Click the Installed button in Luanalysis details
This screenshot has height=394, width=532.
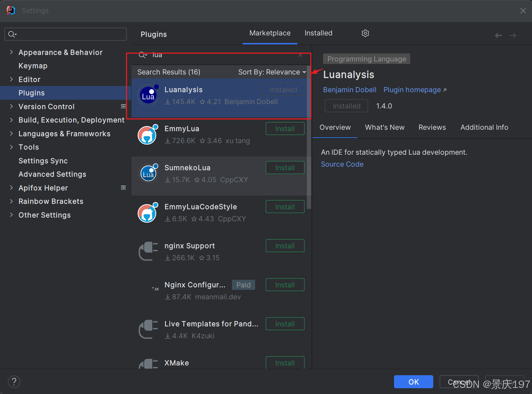pyautogui.click(x=346, y=106)
